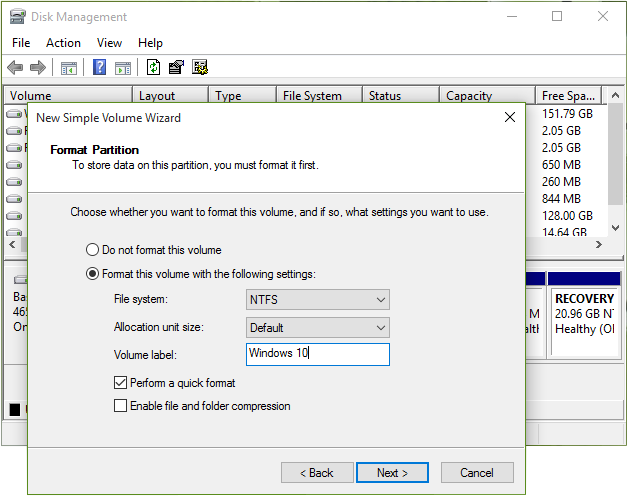The image size is (627, 496).
Task: Expand the Allocation unit size dropdown
Action: point(317,327)
